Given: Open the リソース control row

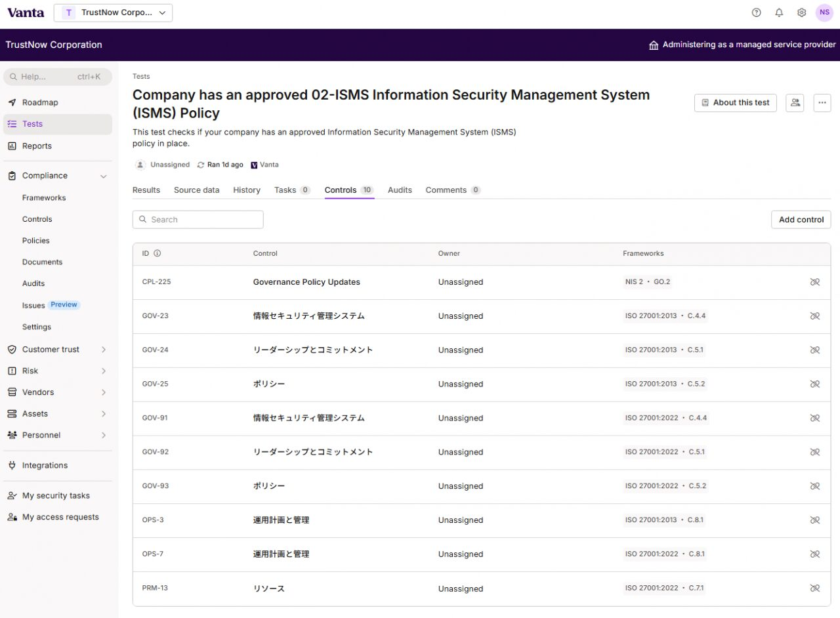Looking at the screenshot, I should coord(482,588).
